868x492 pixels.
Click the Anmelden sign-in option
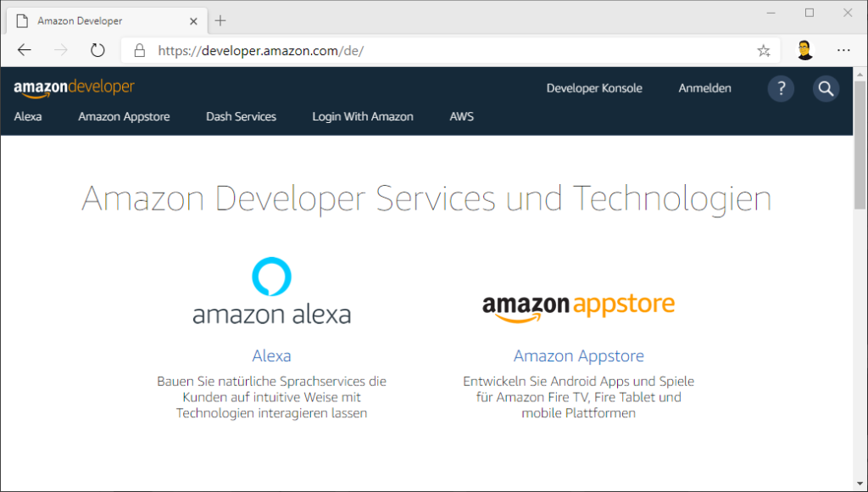click(x=704, y=88)
